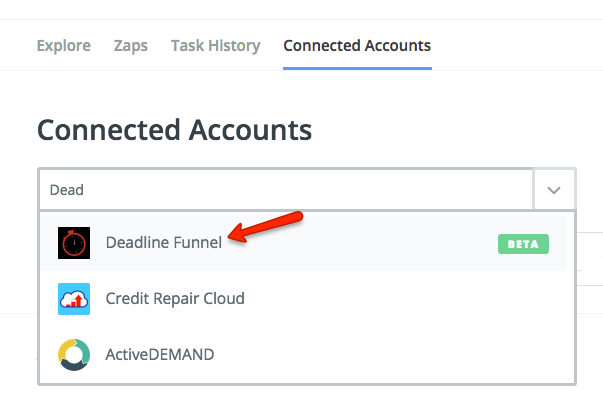Click the Deadline Funnel stopwatch icon
Screen dimensions: 603x398
[74, 243]
